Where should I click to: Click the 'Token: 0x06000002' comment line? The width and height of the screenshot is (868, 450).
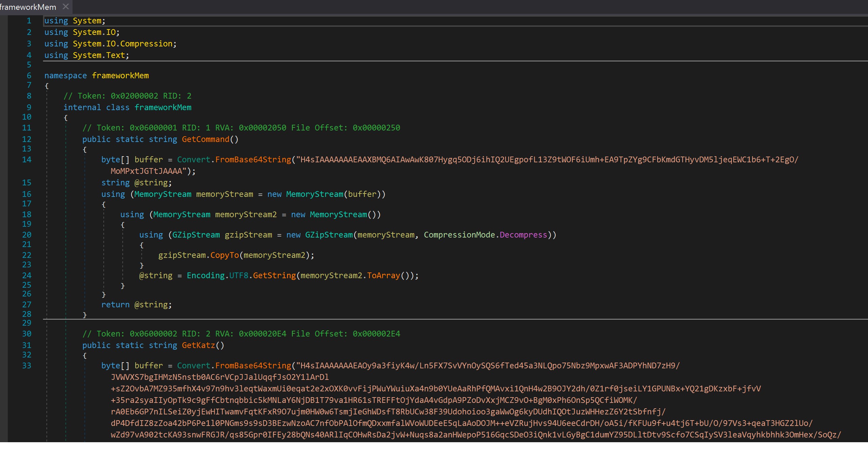click(241, 334)
